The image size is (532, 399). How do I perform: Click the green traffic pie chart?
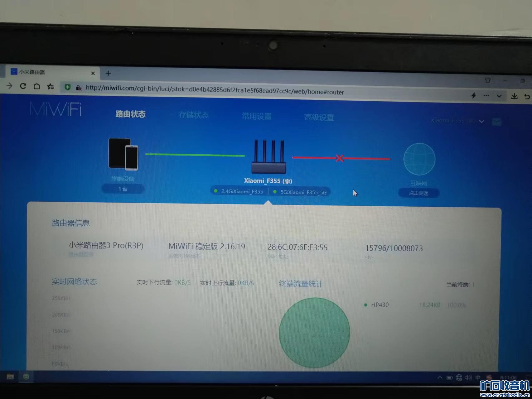(x=314, y=333)
